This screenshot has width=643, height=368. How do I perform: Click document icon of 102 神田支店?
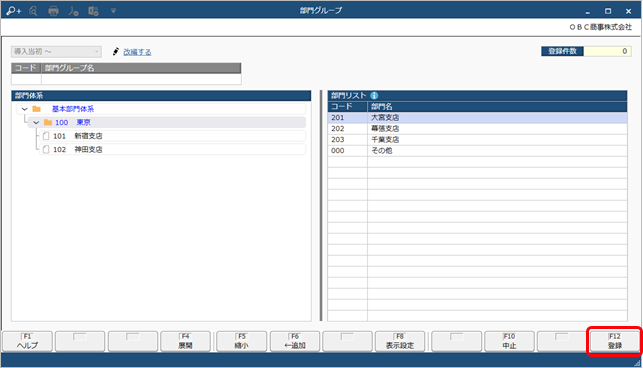tap(46, 149)
